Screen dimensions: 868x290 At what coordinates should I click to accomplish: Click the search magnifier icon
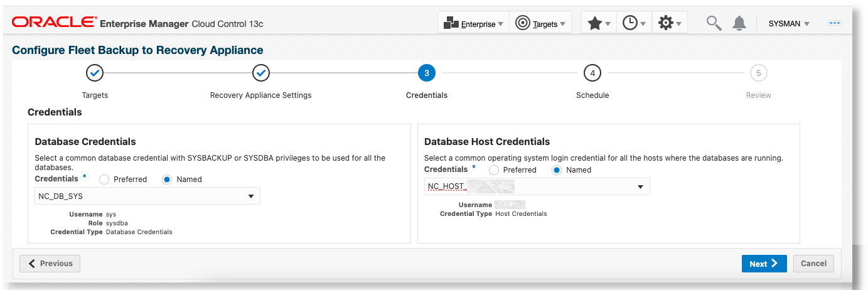(714, 23)
